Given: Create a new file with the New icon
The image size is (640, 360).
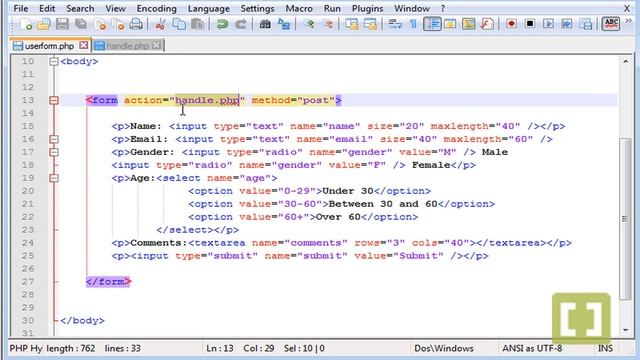Looking at the screenshot, I should [26, 24].
